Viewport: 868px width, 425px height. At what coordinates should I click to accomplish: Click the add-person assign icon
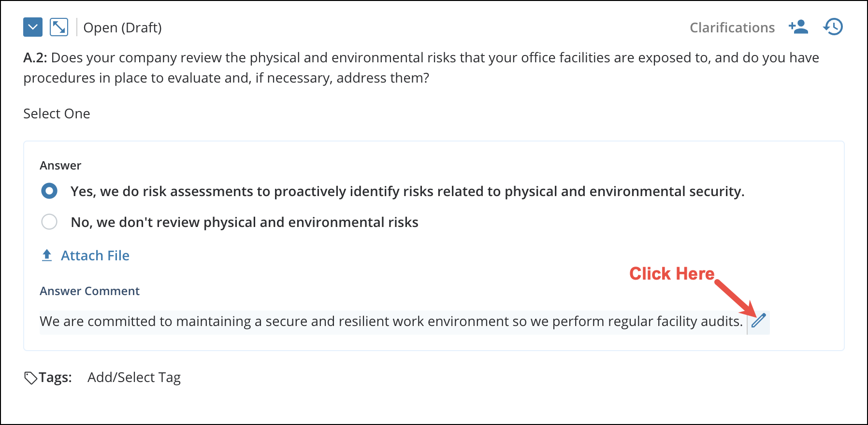point(798,27)
